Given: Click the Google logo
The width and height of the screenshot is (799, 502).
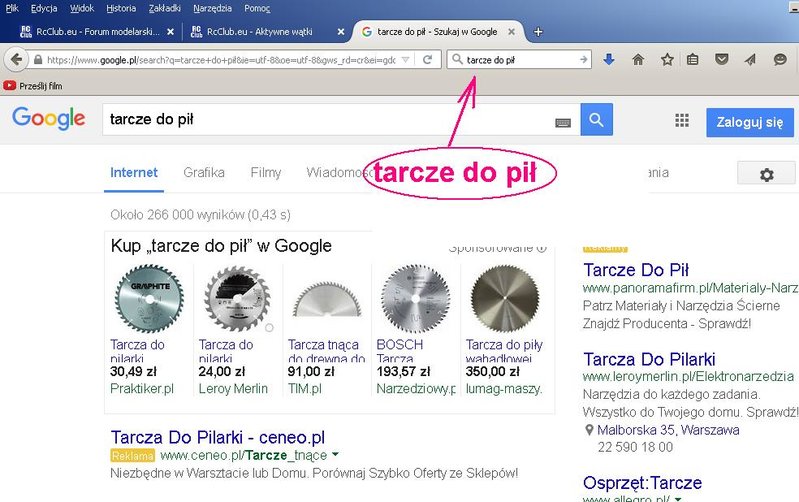Looking at the screenshot, I should pyautogui.click(x=48, y=118).
